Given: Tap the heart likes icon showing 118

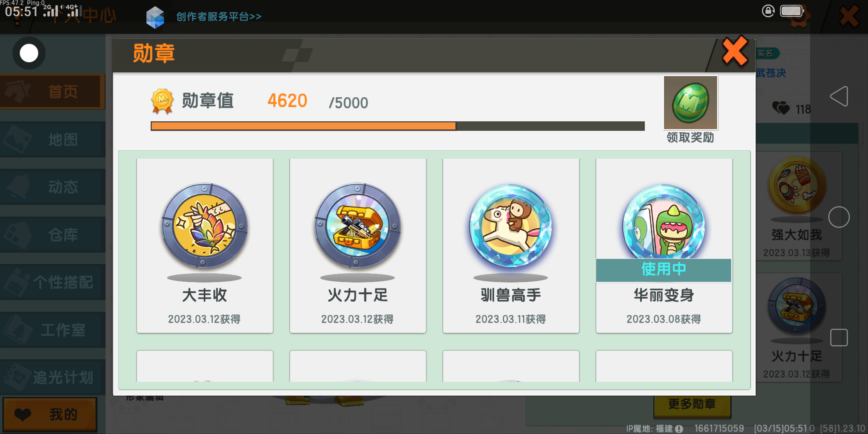Looking at the screenshot, I should click(781, 108).
